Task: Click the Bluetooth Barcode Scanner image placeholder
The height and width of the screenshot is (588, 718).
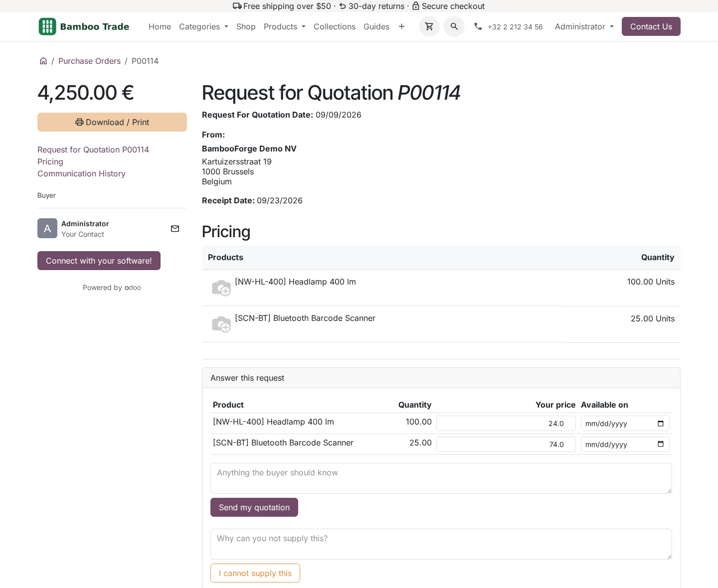Action: click(221, 324)
